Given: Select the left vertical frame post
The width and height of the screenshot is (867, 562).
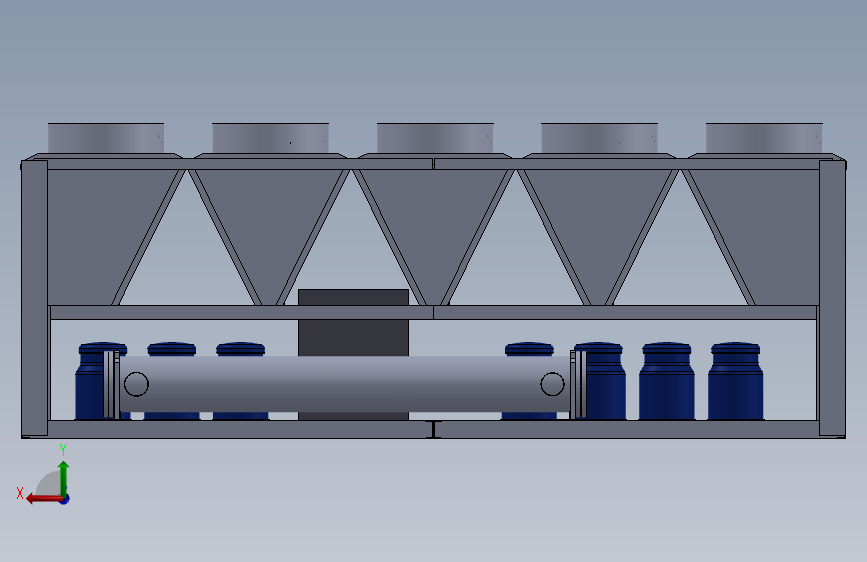Looking at the screenshot, I should [x=34, y=298].
